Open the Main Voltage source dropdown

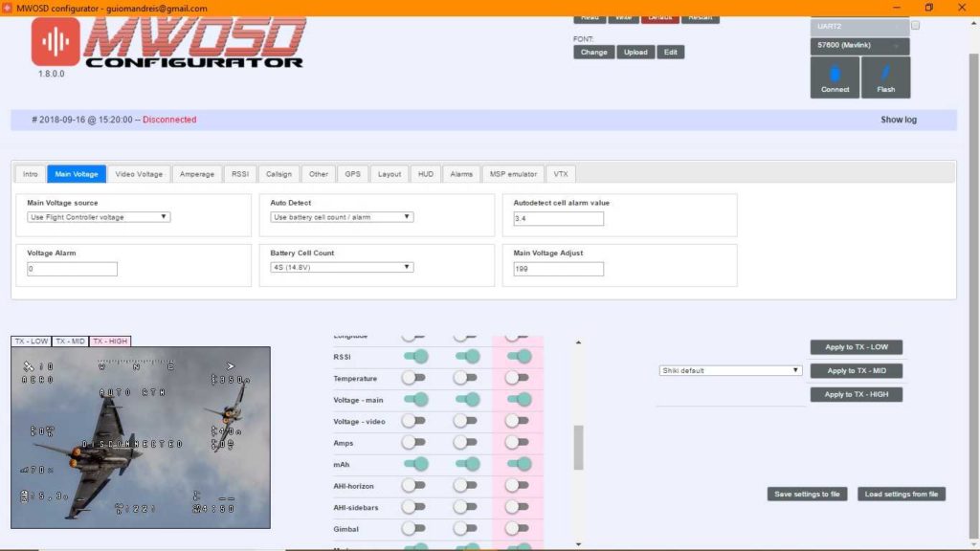(x=98, y=217)
